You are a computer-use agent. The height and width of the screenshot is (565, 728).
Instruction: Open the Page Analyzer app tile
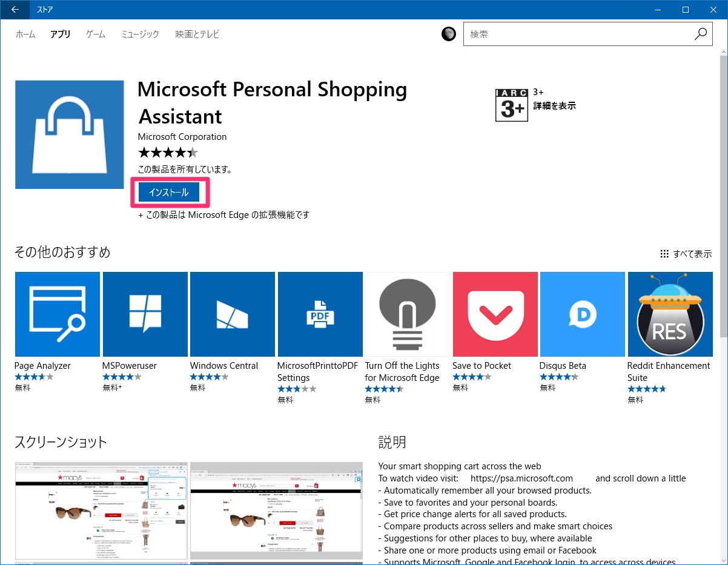click(x=58, y=314)
